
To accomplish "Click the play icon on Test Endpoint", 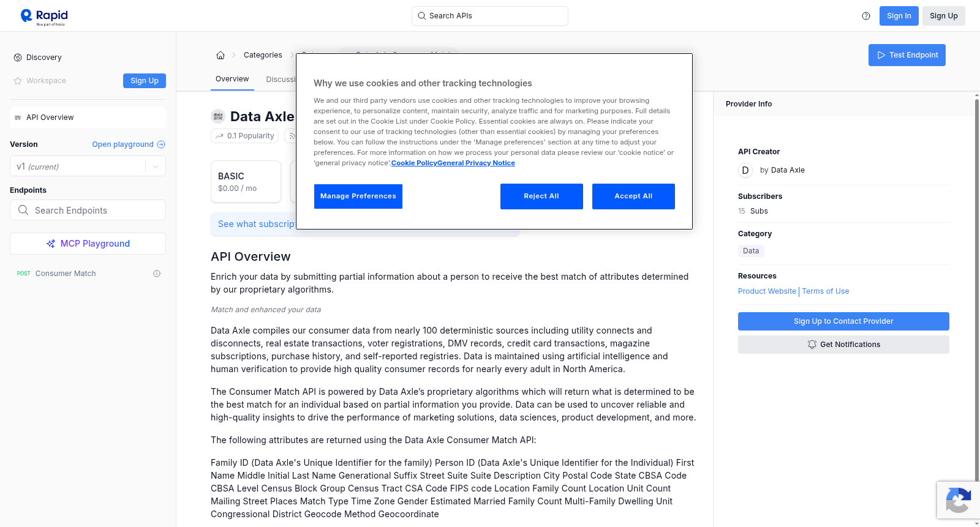I will click(x=881, y=55).
